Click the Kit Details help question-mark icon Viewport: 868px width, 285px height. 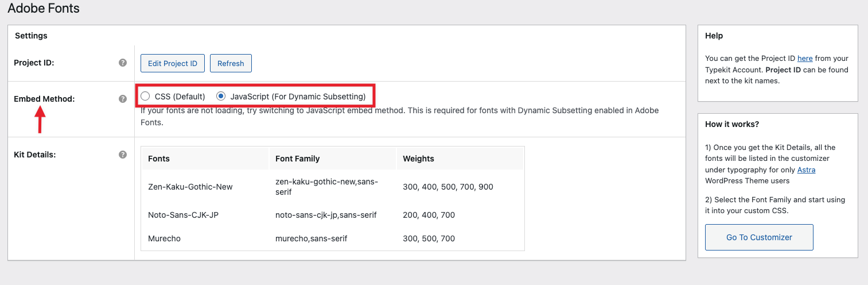[x=122, y=155]
